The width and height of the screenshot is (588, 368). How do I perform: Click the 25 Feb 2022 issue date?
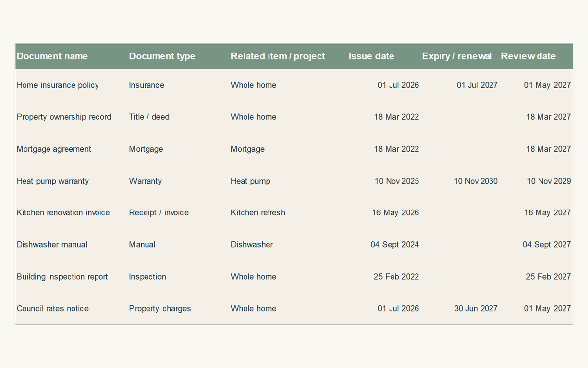pos(396,276)
